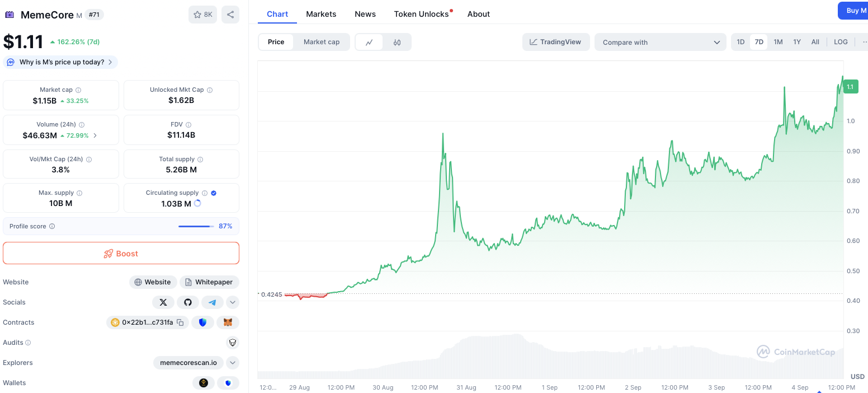Expand the Volume (24h) chevron arrow
Viewport: 868px width, 393px height.
point(95,135)
